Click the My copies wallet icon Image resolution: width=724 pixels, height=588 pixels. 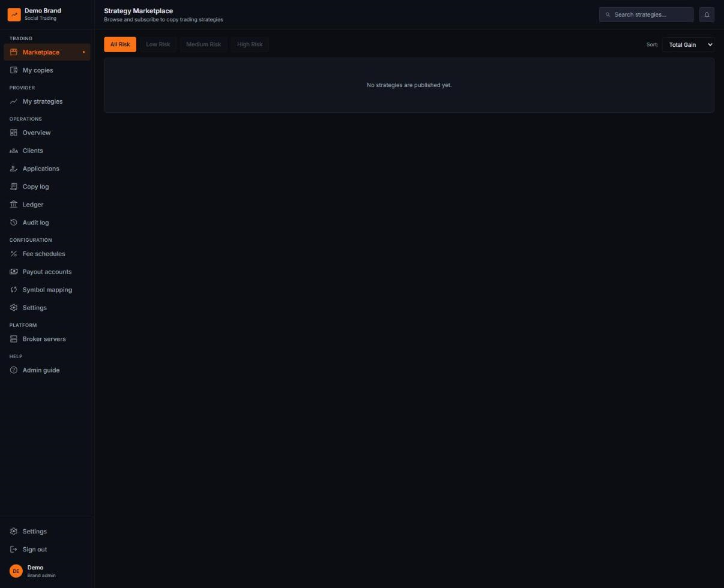[x=14, y=70]
